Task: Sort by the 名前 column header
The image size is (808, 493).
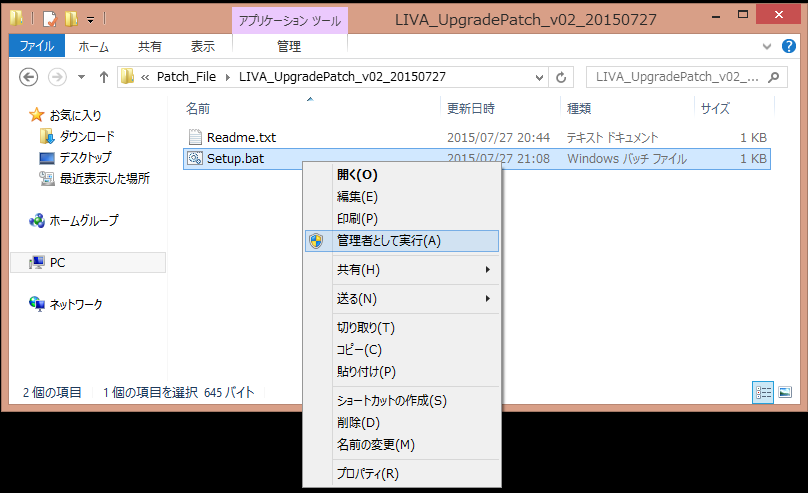Action: point(198,109)
